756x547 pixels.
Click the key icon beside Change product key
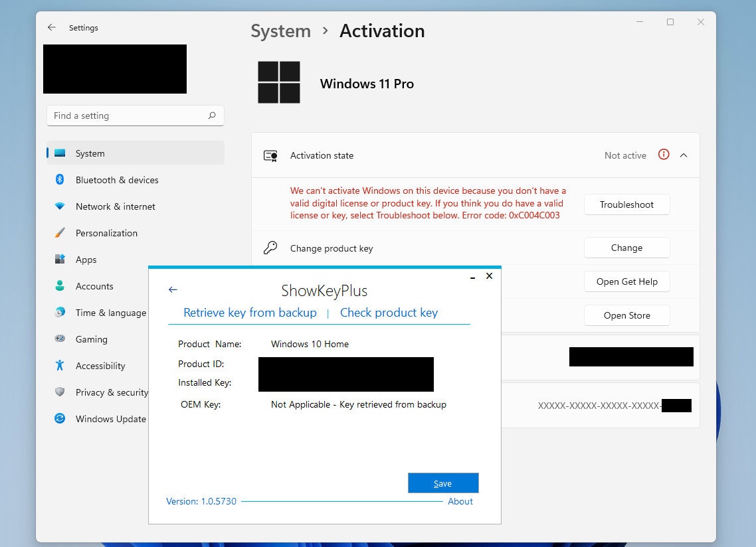click(270, 248)
